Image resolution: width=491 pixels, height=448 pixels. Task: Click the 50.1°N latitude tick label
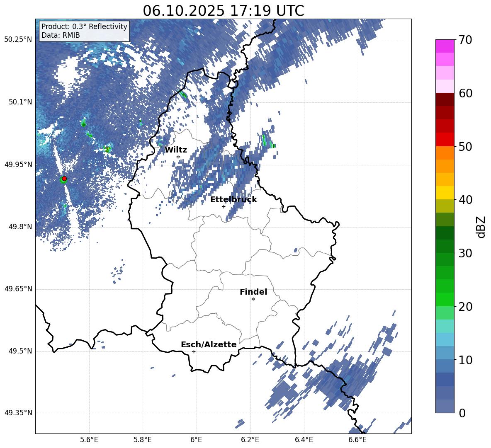click(x=20, y=102)
